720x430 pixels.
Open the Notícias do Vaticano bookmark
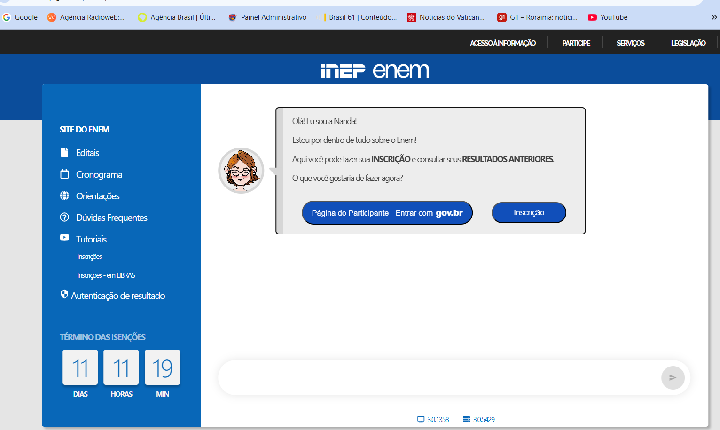[x=446, y=17]
